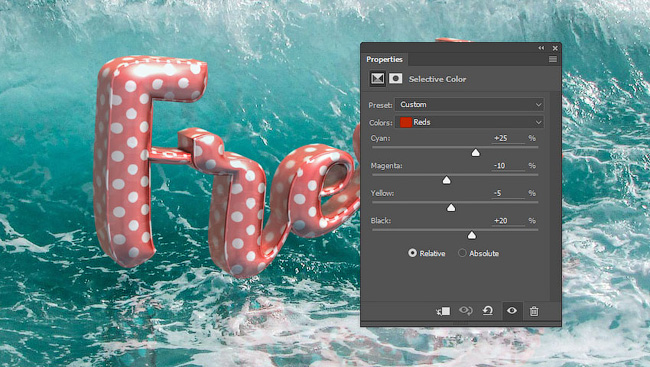Screen dimensions: 650x367
Task: Select the layer mask icon
Action: [395, 78]
